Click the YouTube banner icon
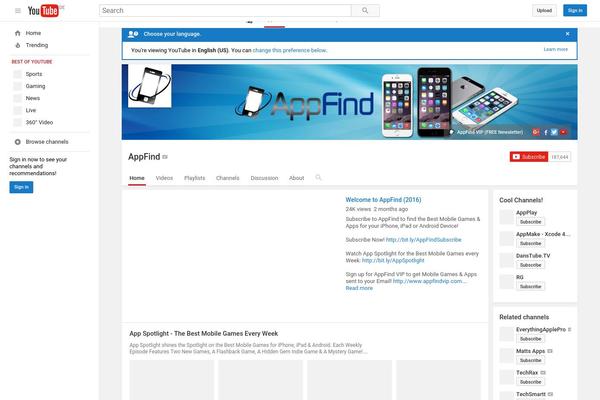The width and height of the screenshot is (600, 400). [x=563, y=132]
